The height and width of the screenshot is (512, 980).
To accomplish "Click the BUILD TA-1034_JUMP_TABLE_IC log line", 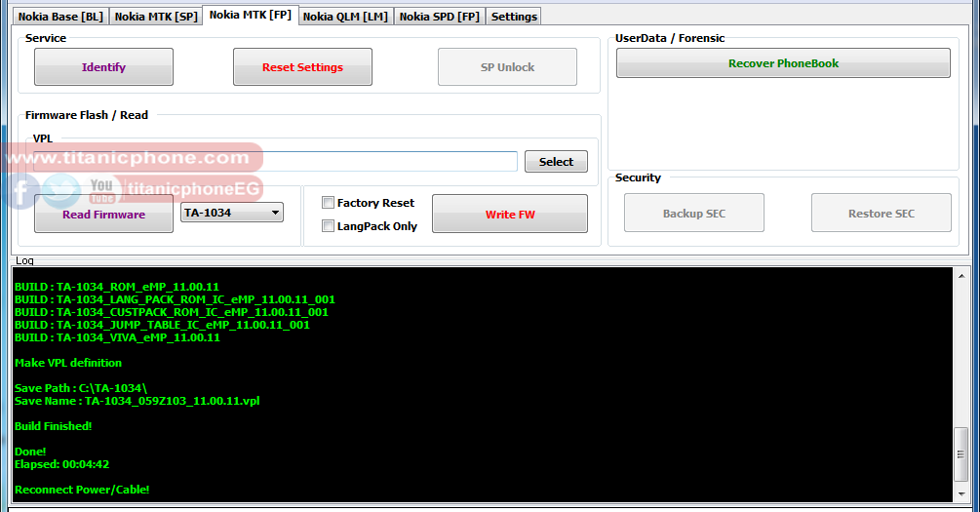I will (163, 325).
